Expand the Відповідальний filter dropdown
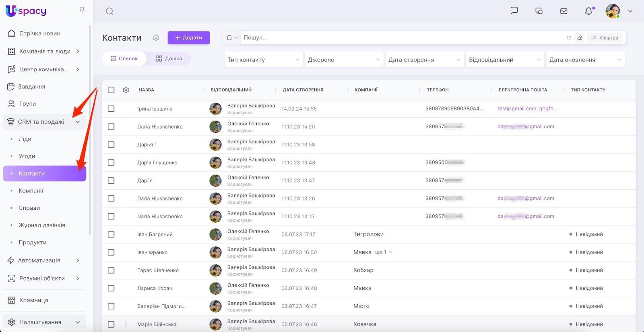The height and width of the screenshot is (332, 644). click(505, 60)
